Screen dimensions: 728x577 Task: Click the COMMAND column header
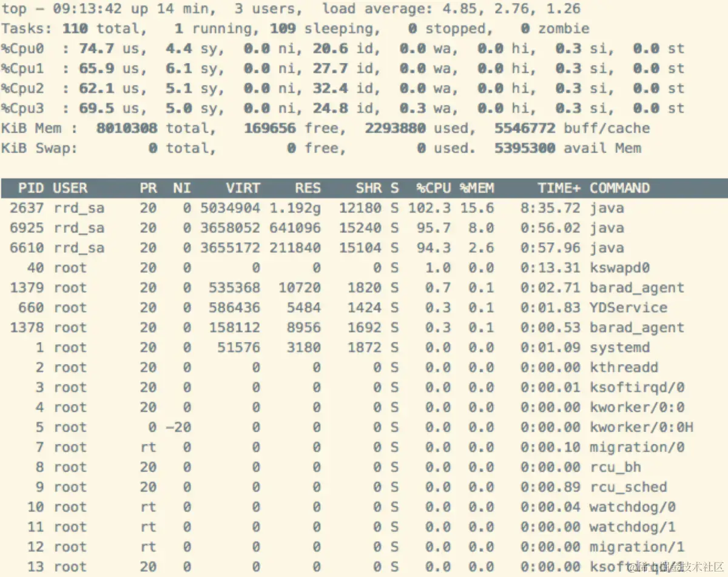click(620, 188)
